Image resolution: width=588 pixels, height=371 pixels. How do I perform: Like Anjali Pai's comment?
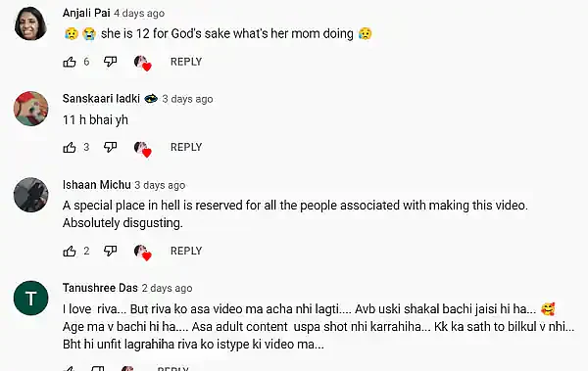[70, 62]
